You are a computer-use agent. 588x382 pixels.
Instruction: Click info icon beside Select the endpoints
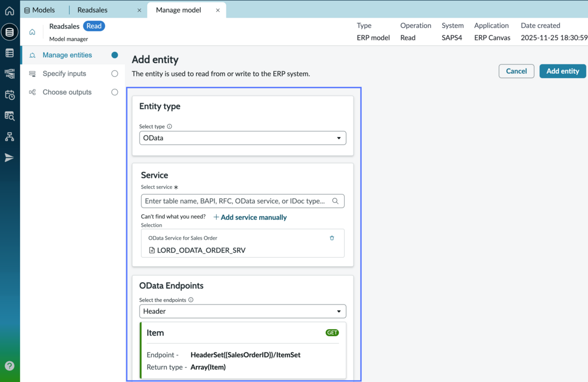191,300
